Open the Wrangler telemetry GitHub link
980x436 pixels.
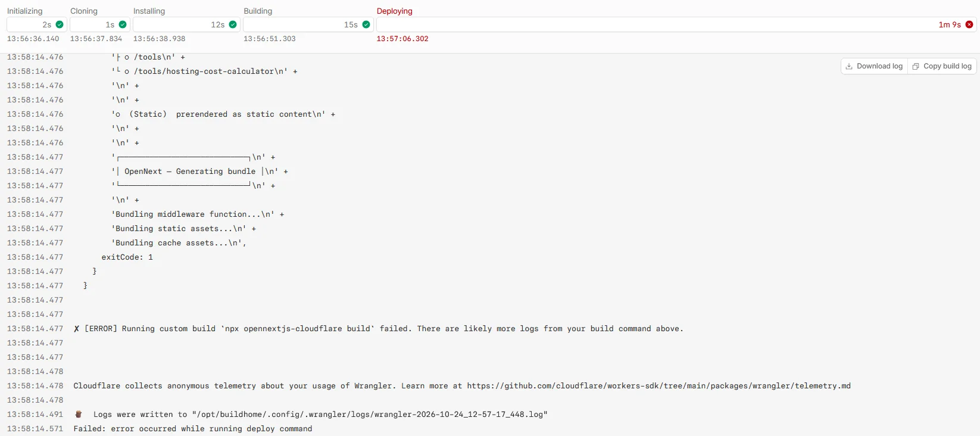659,386
